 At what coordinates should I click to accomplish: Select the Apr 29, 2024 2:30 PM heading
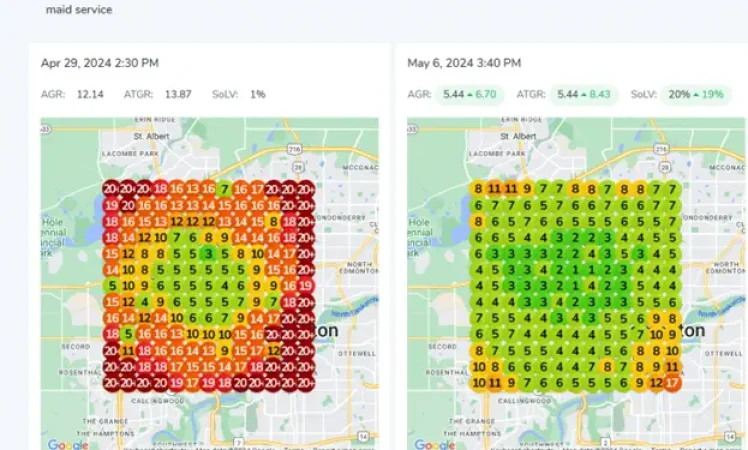100,63
